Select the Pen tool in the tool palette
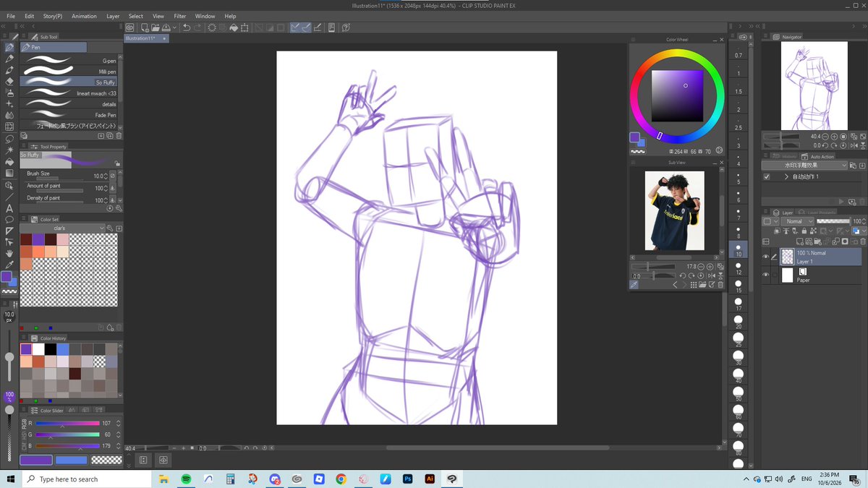The height and width of the screenshot is (488, 868). tap(9, 47)
